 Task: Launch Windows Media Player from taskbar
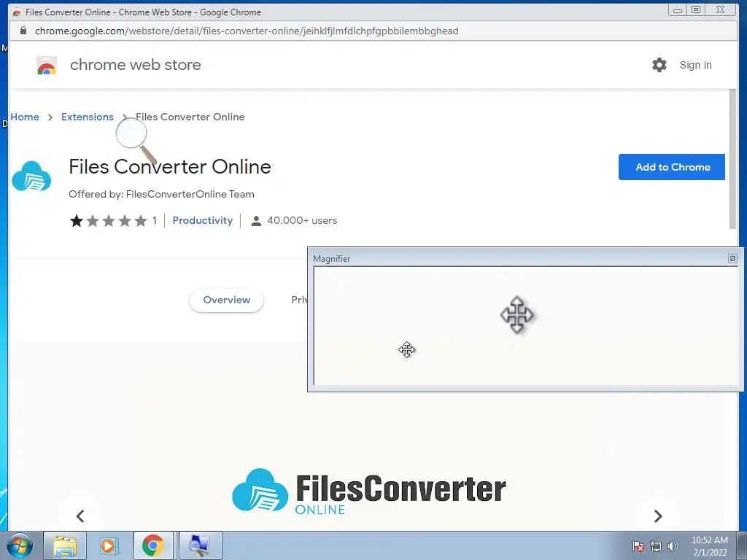click(x=108, y=545)
